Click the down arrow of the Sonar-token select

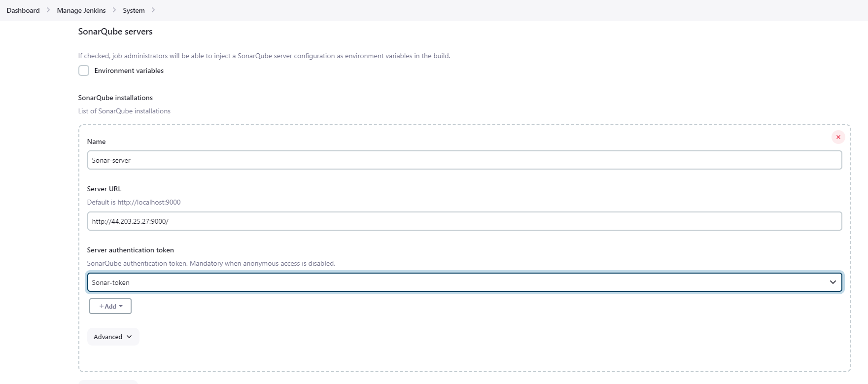click(833, 282)
